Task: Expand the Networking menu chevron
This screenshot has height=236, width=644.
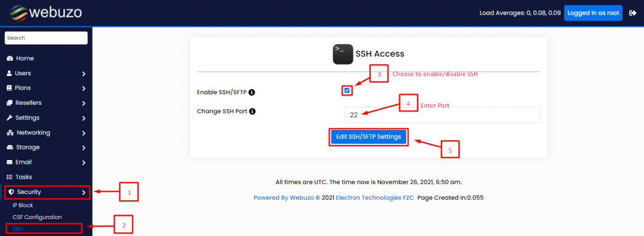Action: point(84,133)
